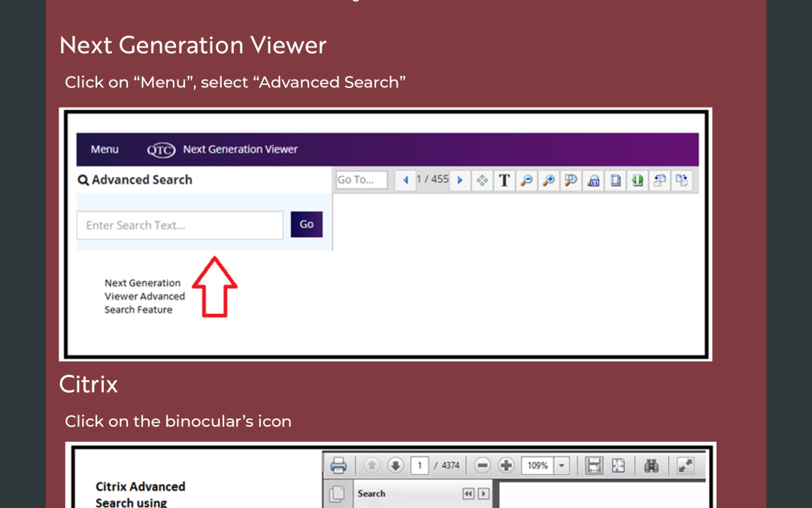This screenshot has width=812, height=508.
Task: Click the minus zoom out button in Citrix
Action: 482,465
